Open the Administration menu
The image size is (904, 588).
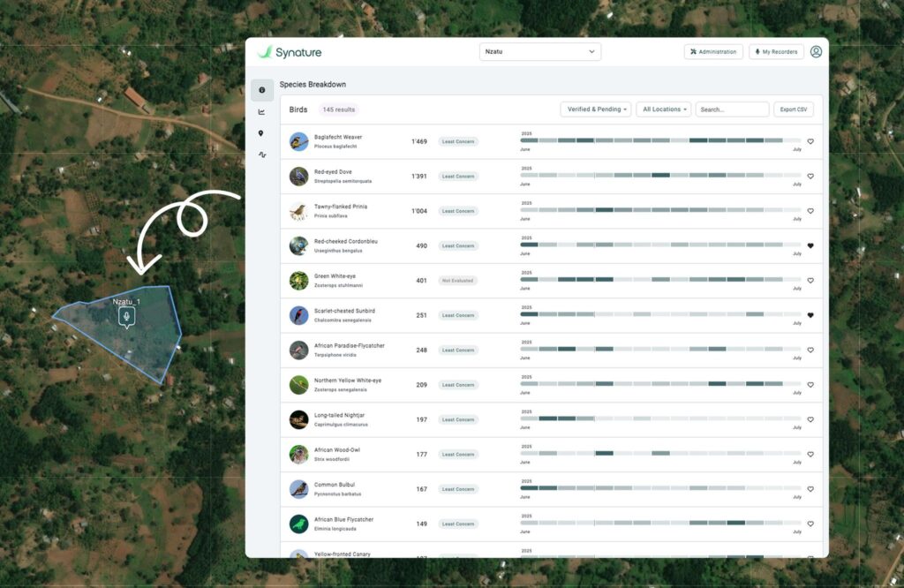point(712,52)
